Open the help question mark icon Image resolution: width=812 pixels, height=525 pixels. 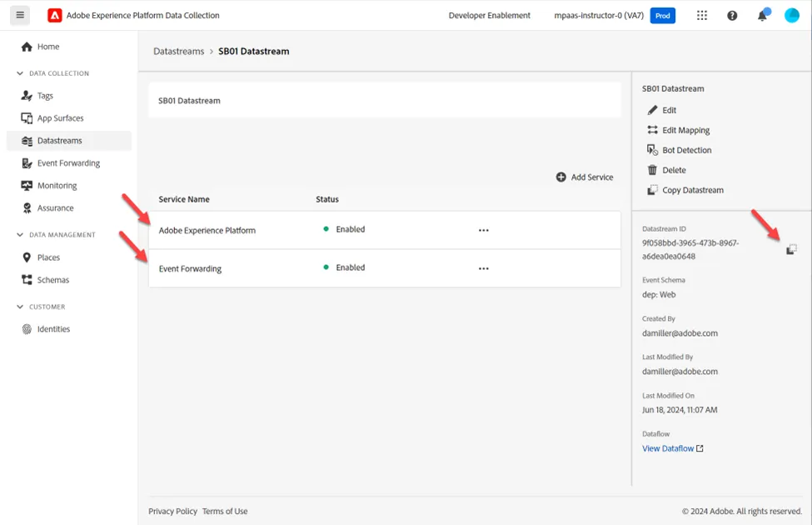pos(732,16)
